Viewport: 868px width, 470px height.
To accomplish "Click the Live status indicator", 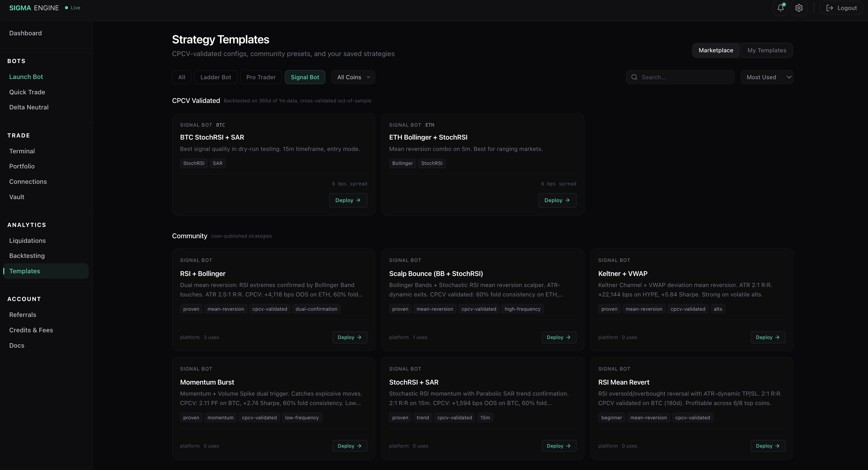I will tap(73, 8).
